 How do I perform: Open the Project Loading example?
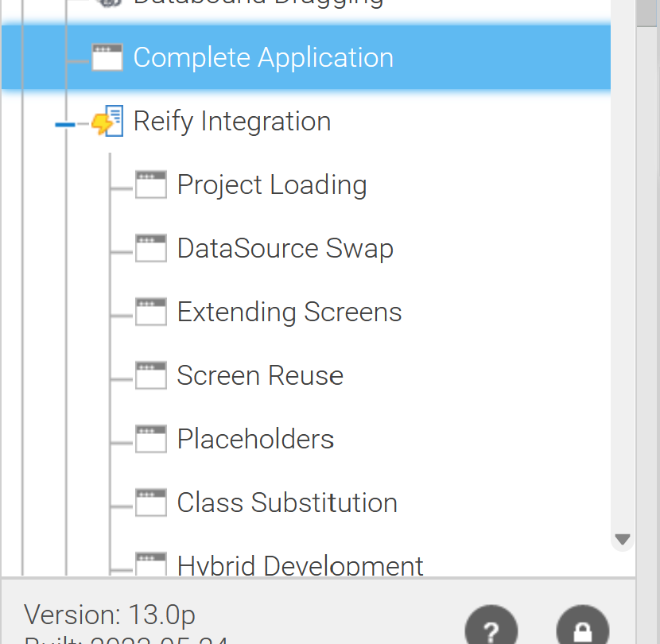coord(271,185)
